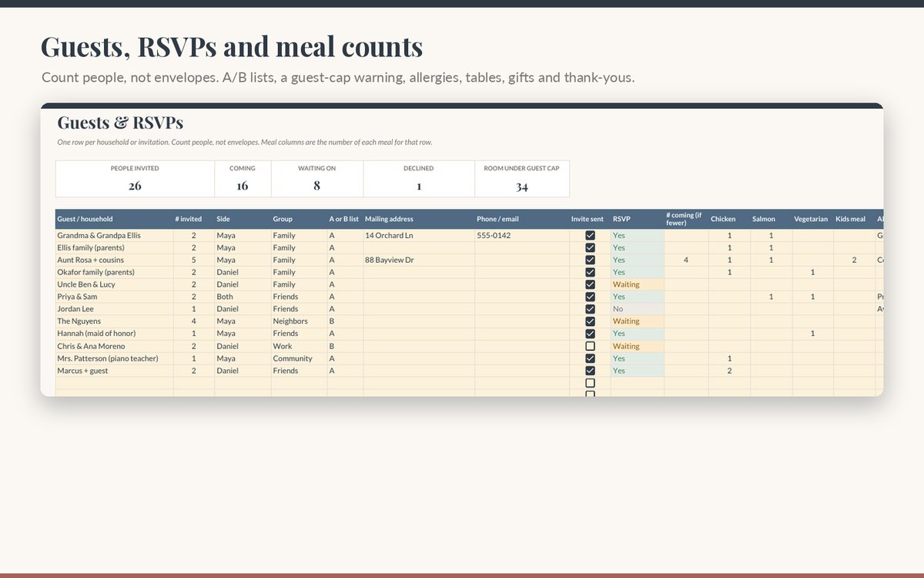Viewport: 924px width, 578px height.
Task: Select the 'Salmon' column header
Action: [x=771, y=219]
